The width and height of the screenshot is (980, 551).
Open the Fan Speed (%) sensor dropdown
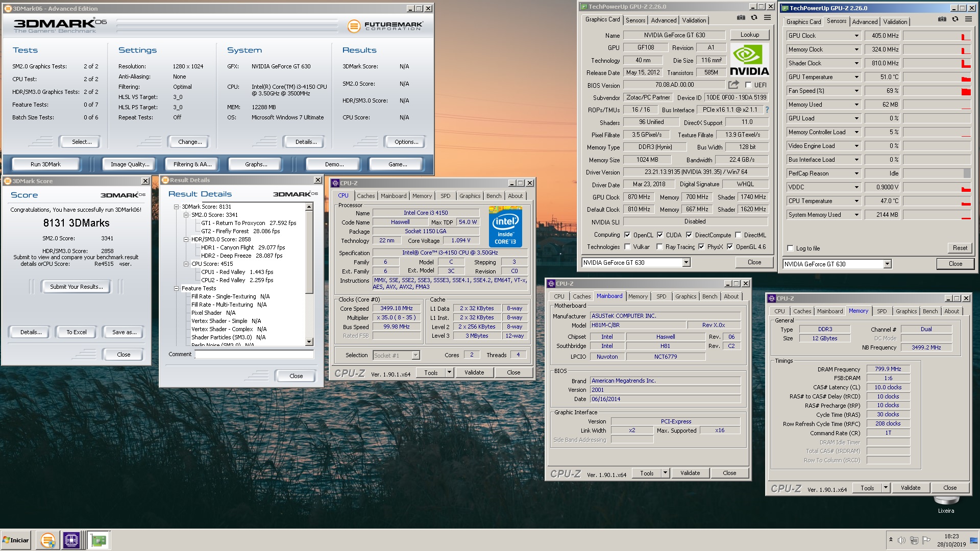click(856, 91)
